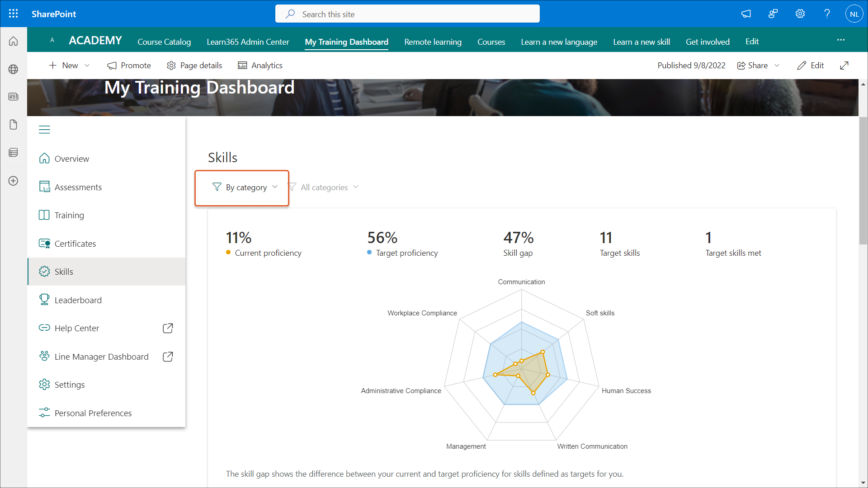Viewport: 868px width, 488px height.
Task: Open the app launcher waffle icon
Action: (x=14, y=14)
